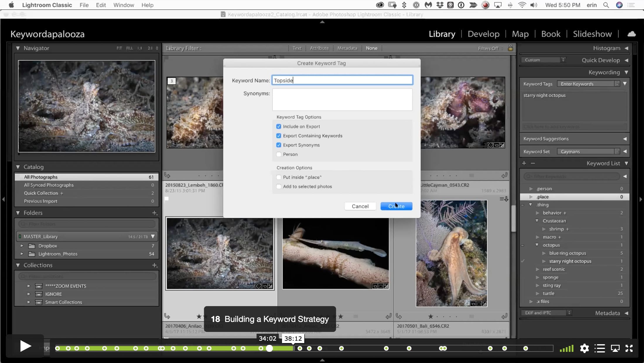
Task: Click the AirPlay icon in player
Action: 615,348
